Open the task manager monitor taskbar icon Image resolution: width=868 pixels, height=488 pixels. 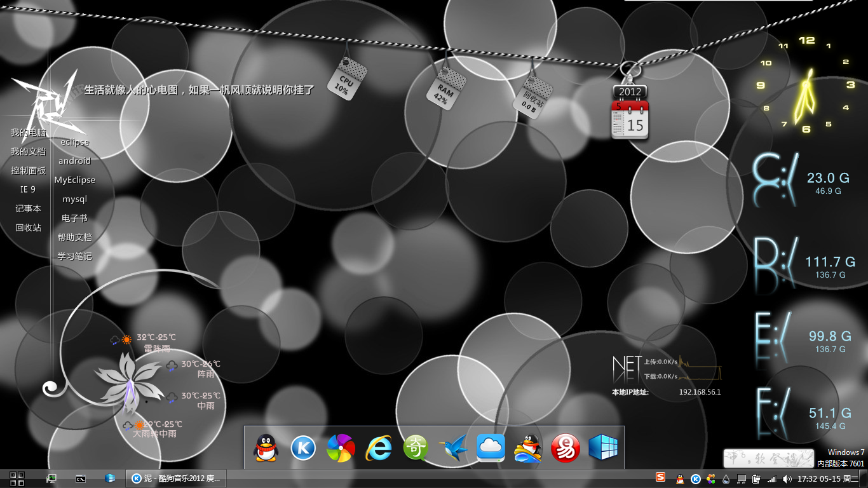click(51, 478)
